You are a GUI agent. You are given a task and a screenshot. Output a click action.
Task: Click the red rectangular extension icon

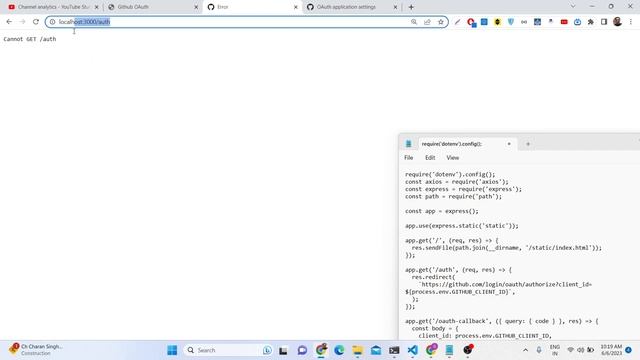564,22
